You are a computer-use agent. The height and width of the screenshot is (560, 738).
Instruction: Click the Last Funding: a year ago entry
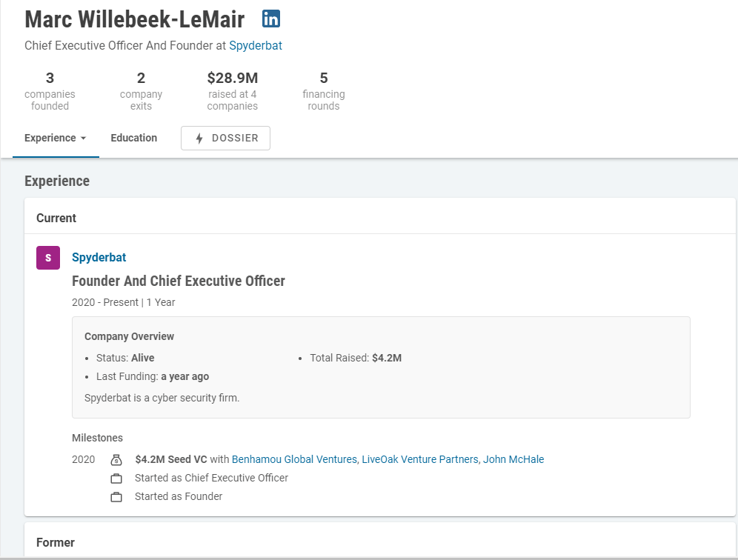153,376
